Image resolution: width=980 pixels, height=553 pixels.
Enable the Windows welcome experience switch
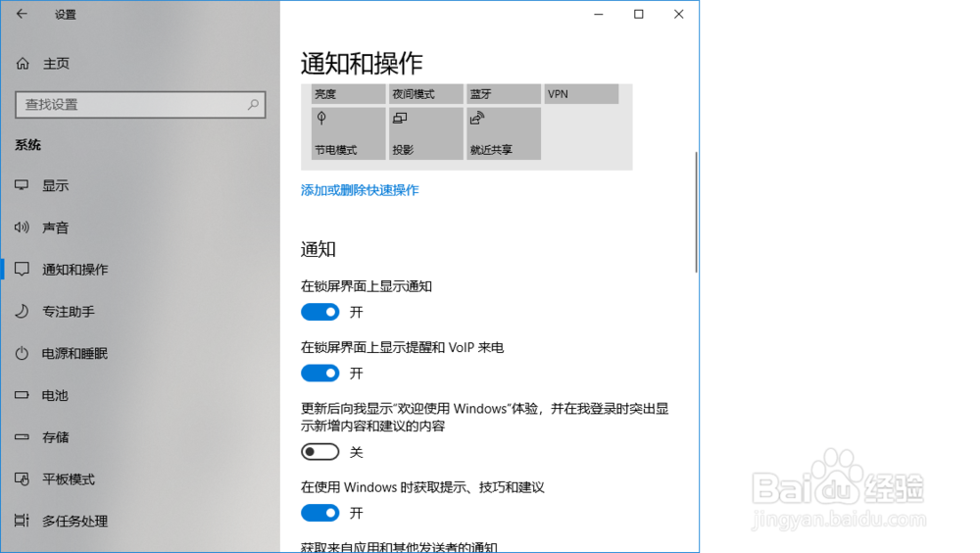pos(320,452)
